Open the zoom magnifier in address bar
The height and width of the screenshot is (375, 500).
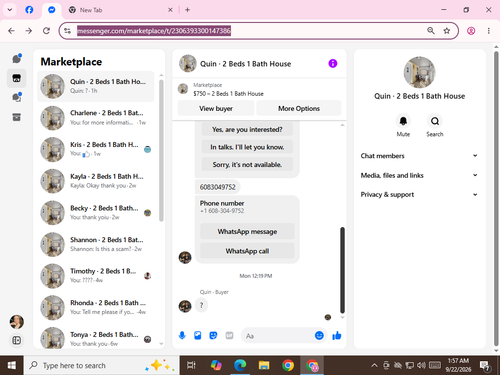pos(431,31)
